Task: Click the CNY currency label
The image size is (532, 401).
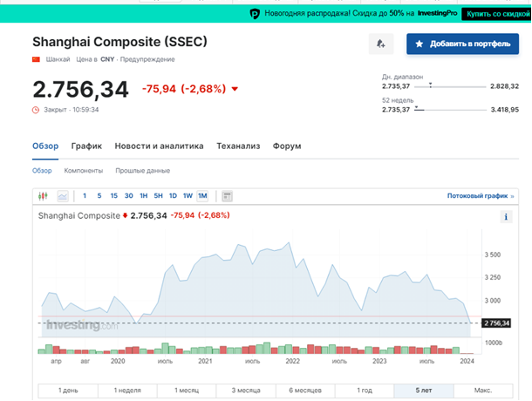Action: tap(107, 59)
